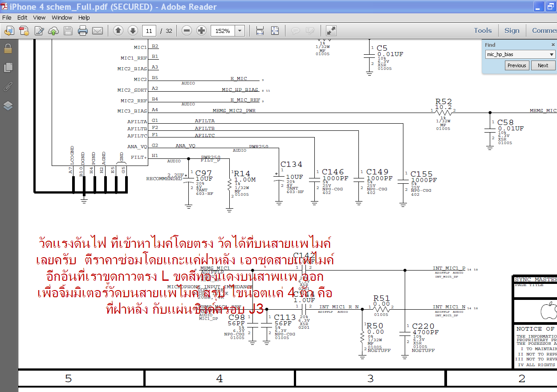
Task: Open the Tools pane
Action: coord(483,31)
